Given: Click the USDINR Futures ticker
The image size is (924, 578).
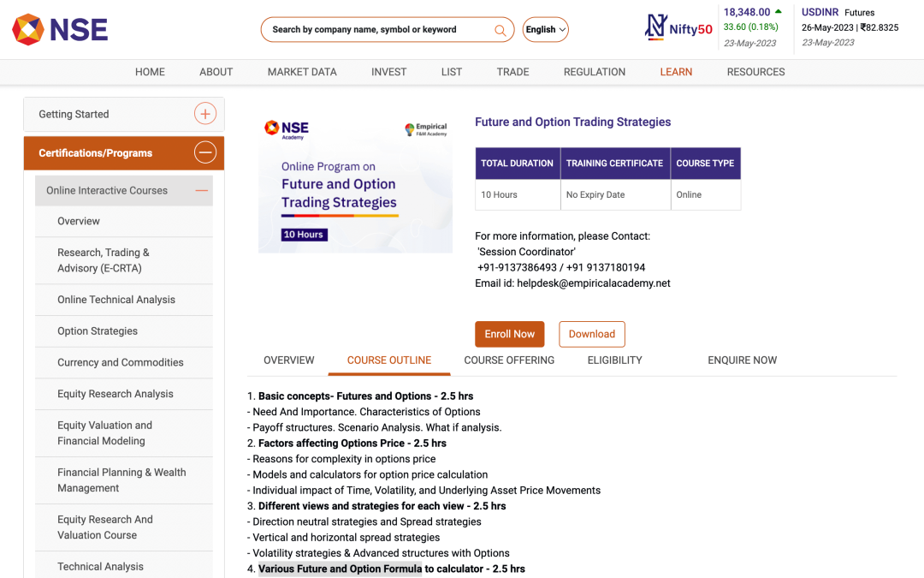Looking at the screenshot, I should click(838, 12).
